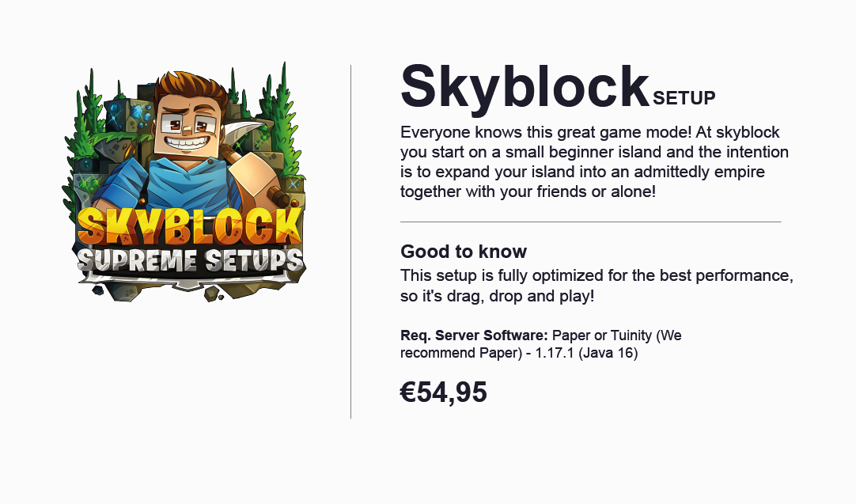Click the large Skyblock title heading
856x504 pixels.
point(525,87)
